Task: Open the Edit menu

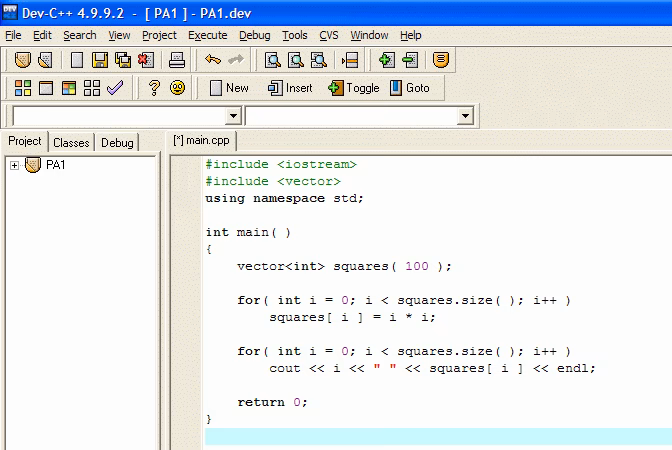Action: pos(42,35)
